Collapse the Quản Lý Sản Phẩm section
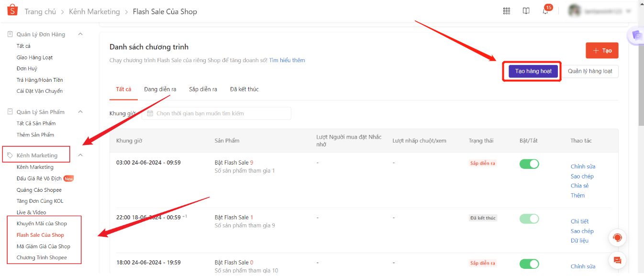This screenshot has height=276, width=644. click(80, 112)
